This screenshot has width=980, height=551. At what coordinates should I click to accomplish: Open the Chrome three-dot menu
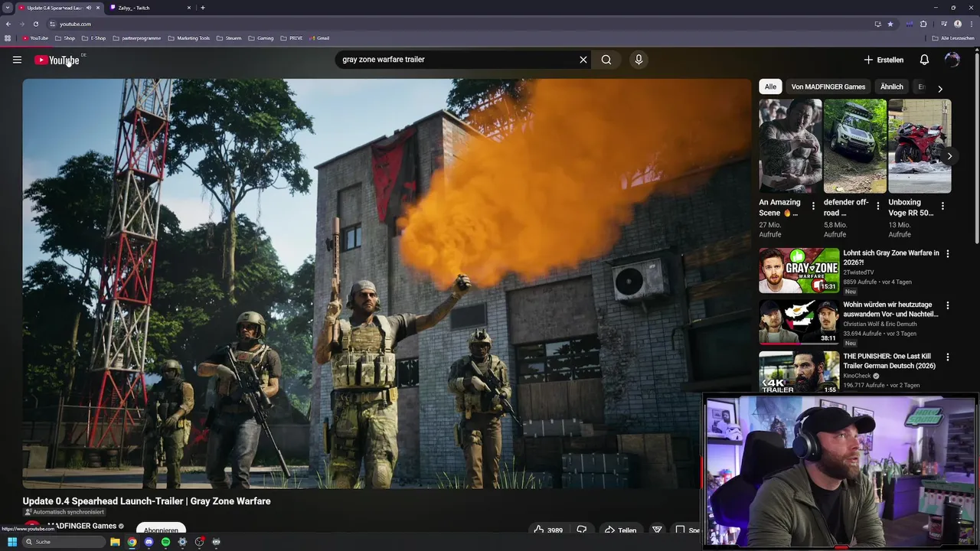pos(972,24)
